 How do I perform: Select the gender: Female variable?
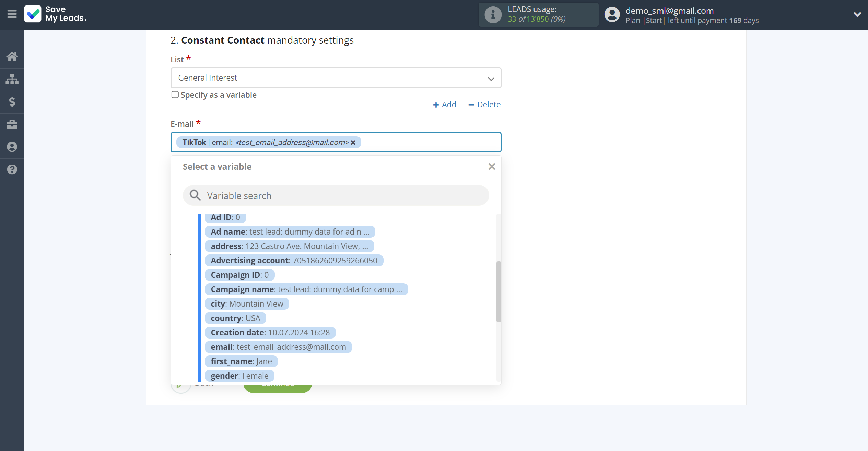click(x=239, y=376)
